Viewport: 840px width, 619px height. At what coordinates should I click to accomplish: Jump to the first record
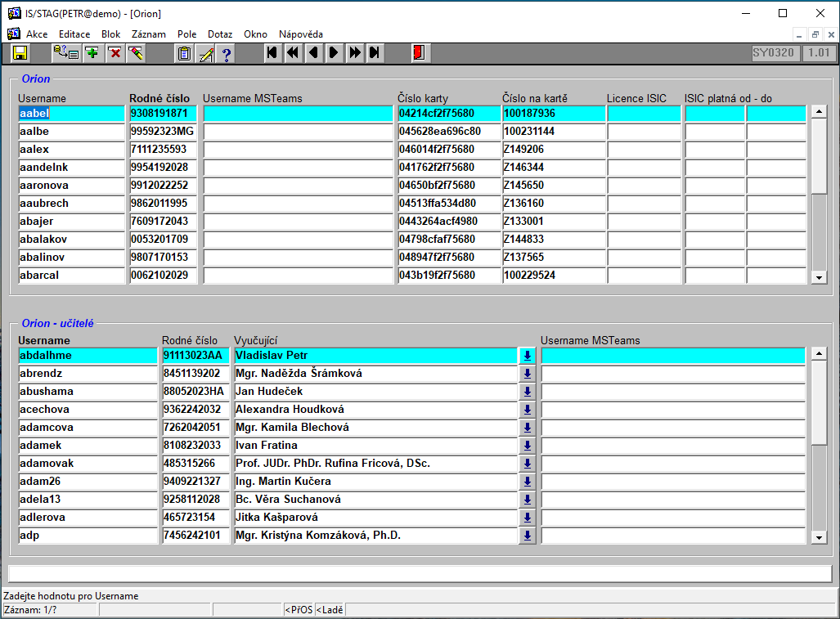(272, 53)
